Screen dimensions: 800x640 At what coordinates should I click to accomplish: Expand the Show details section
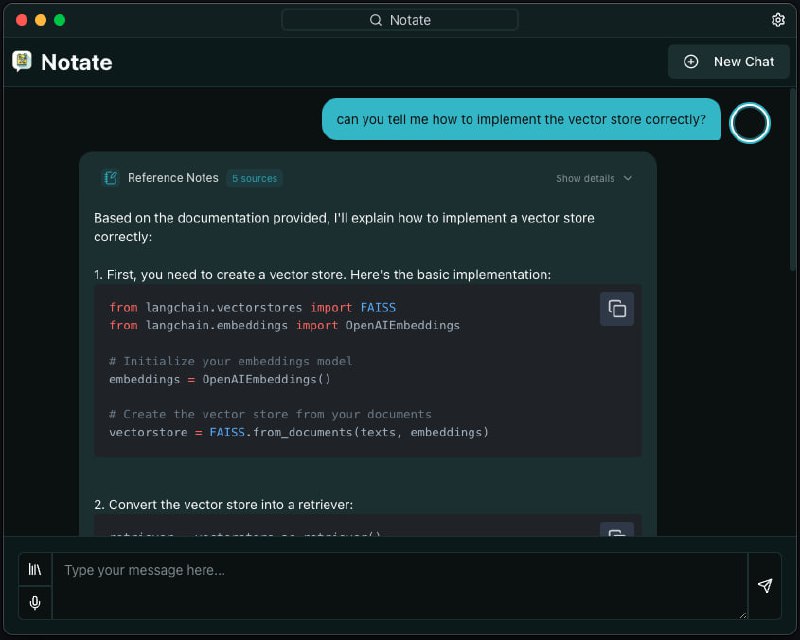pos(594,178)
